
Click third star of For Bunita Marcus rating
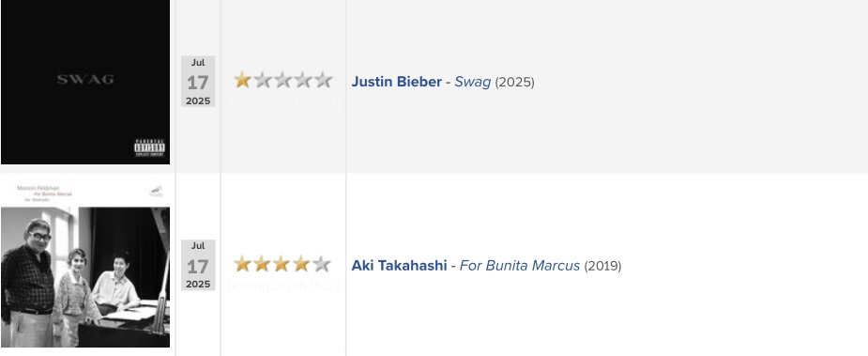(x=282, y=263)
